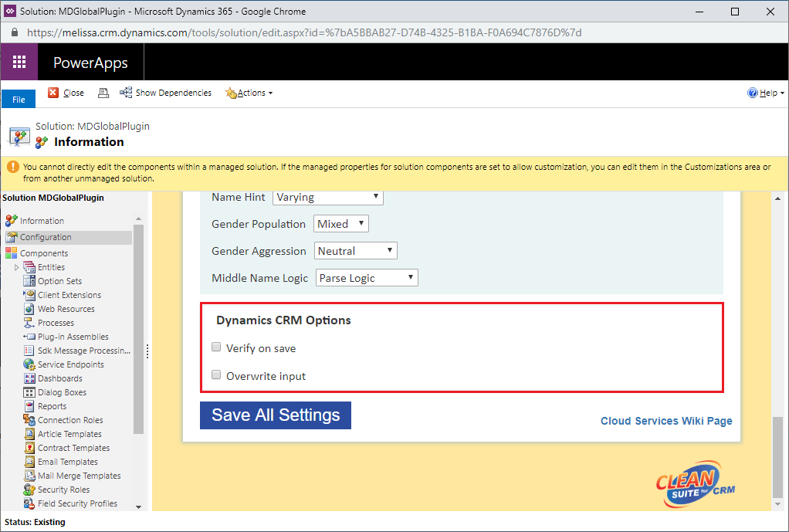
Task: Open the Cloud Services Wiki Page link
Action: [x=666, y=421]
